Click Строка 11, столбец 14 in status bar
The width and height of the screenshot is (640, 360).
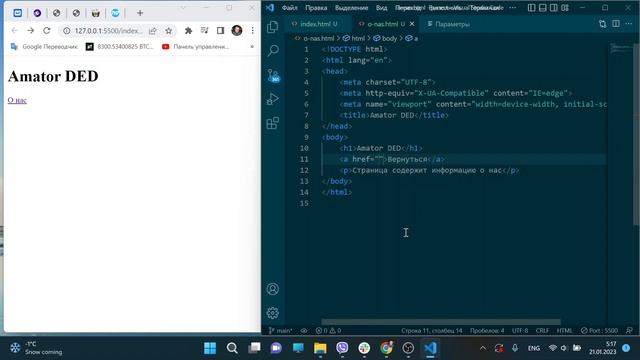click(x=431, y=331)
